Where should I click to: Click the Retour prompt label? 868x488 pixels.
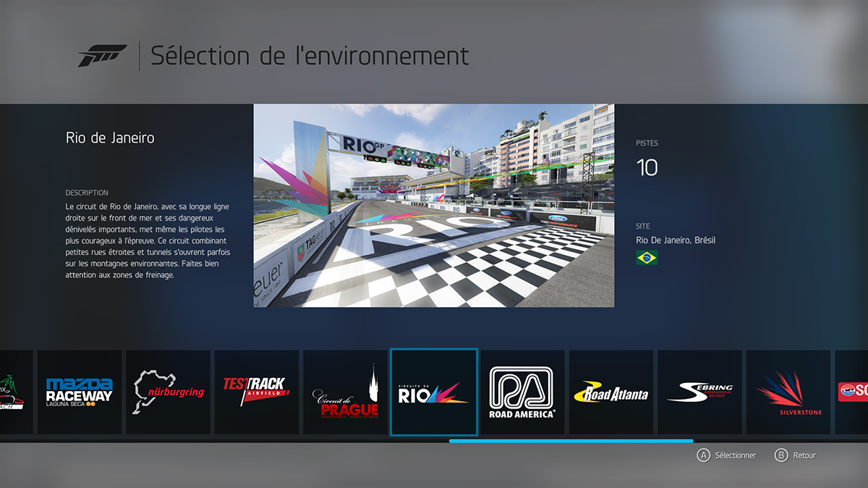click(804, 455)
